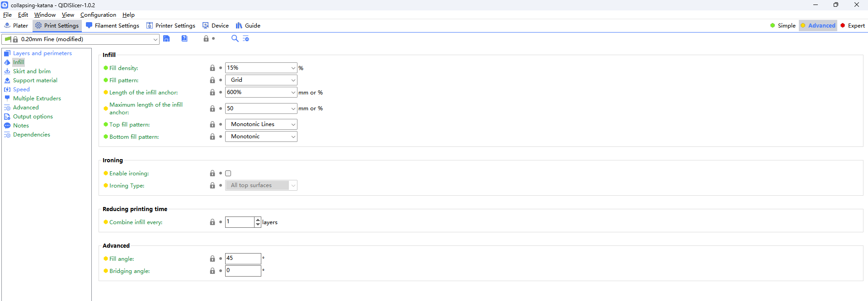
Task: Go to the Speed settings page
Action: coord(21,89)
